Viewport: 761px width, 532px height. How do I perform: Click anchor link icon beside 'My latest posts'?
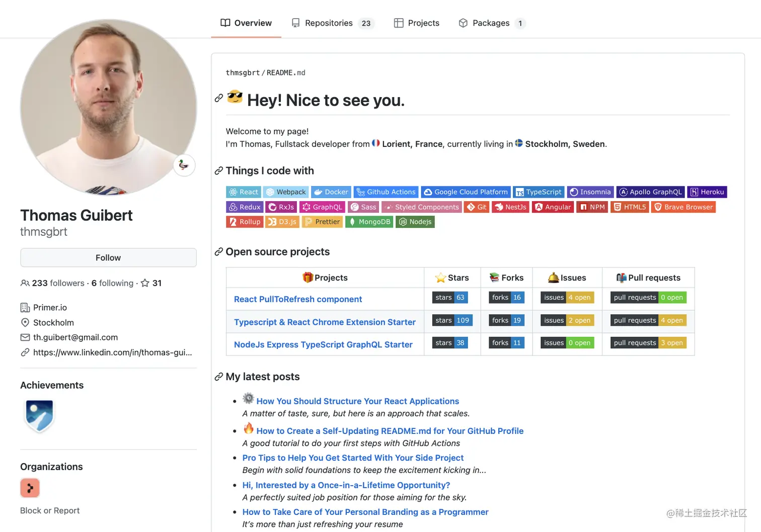(x=219, y=377)
